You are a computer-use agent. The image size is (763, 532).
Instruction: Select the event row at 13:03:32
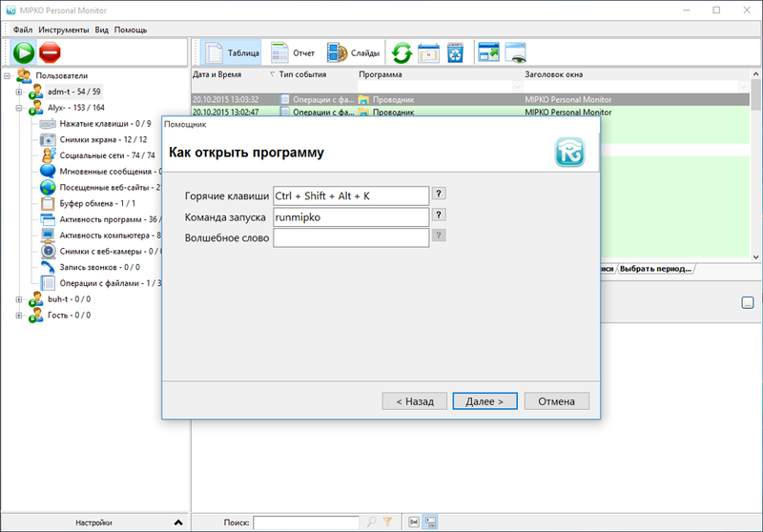[470, 100]
